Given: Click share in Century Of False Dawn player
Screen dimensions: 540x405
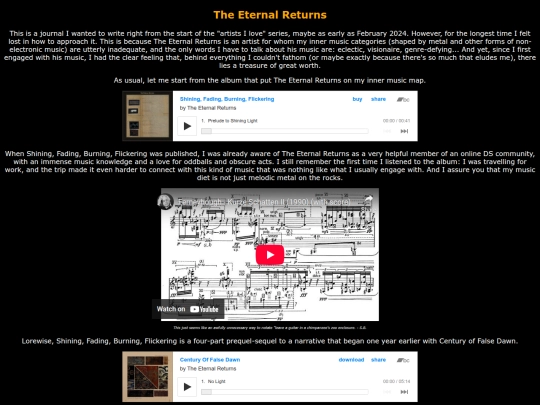Looking at the screenshot, I should 378,360.
